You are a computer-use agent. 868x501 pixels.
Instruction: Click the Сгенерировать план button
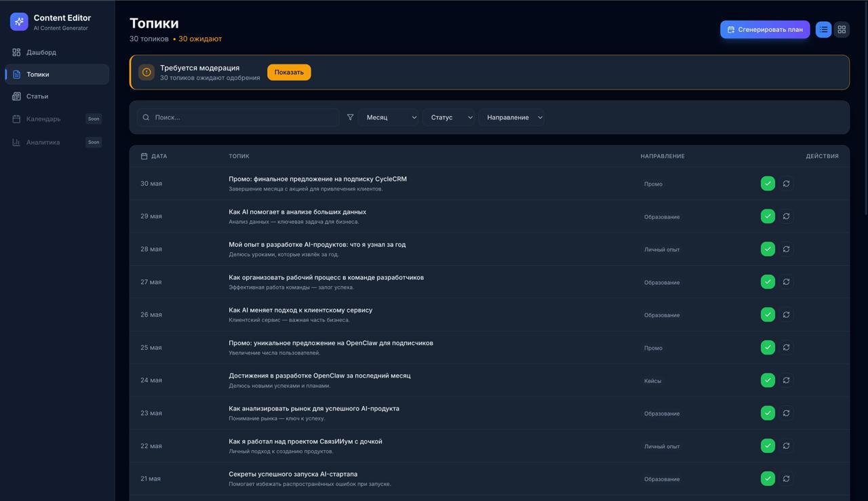pos(764,30)
